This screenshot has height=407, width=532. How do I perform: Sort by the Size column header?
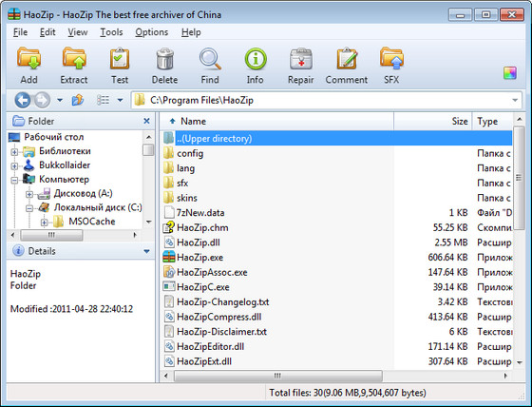pos(432,122)
